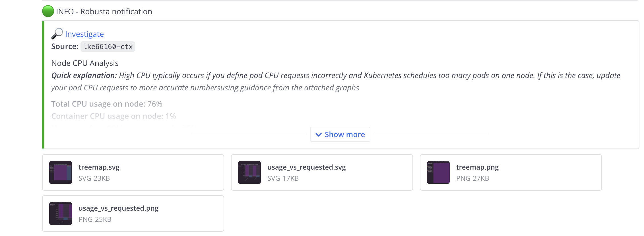Click the treemap.png file name
Screen dimensions: 644x236
[478, 167]
